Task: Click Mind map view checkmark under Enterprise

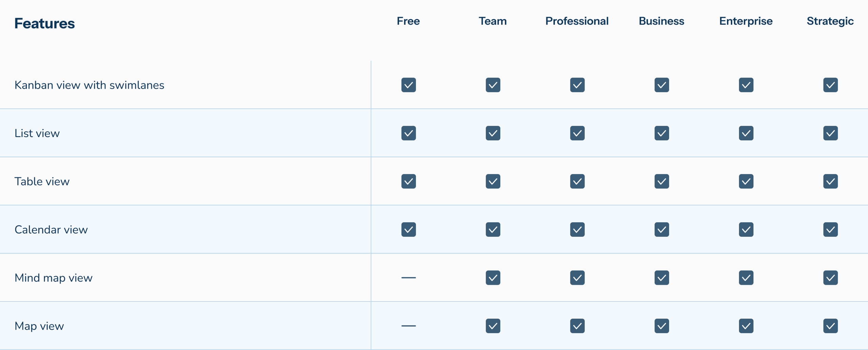Action: (746, 277)
